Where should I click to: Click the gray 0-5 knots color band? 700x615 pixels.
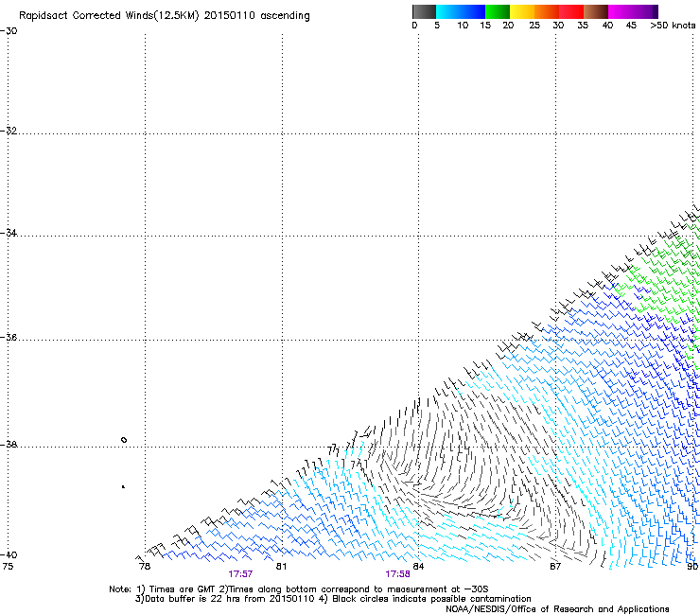[424, 11]
